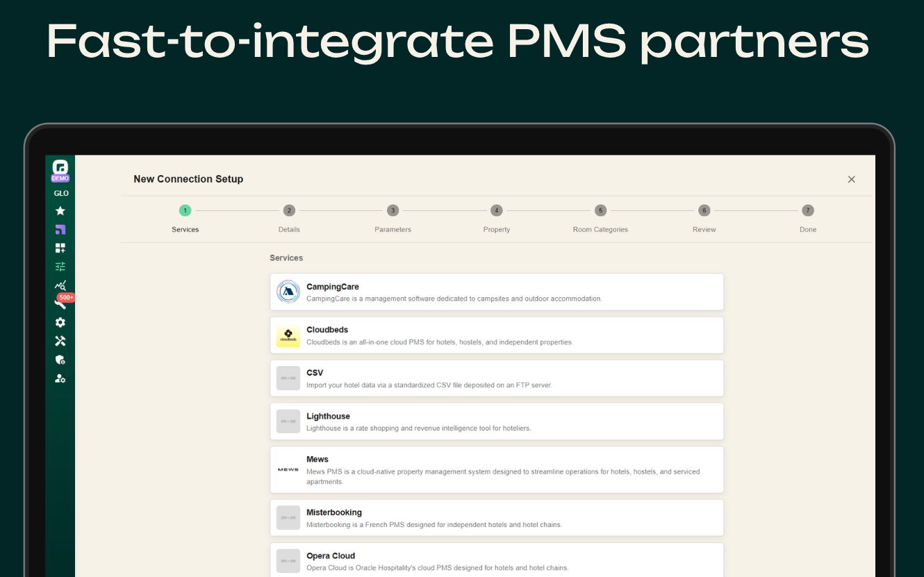The width and height of the screenshot is (924, 577).
Task: Click the GLO label in sidebar
Action: (61, 194)
